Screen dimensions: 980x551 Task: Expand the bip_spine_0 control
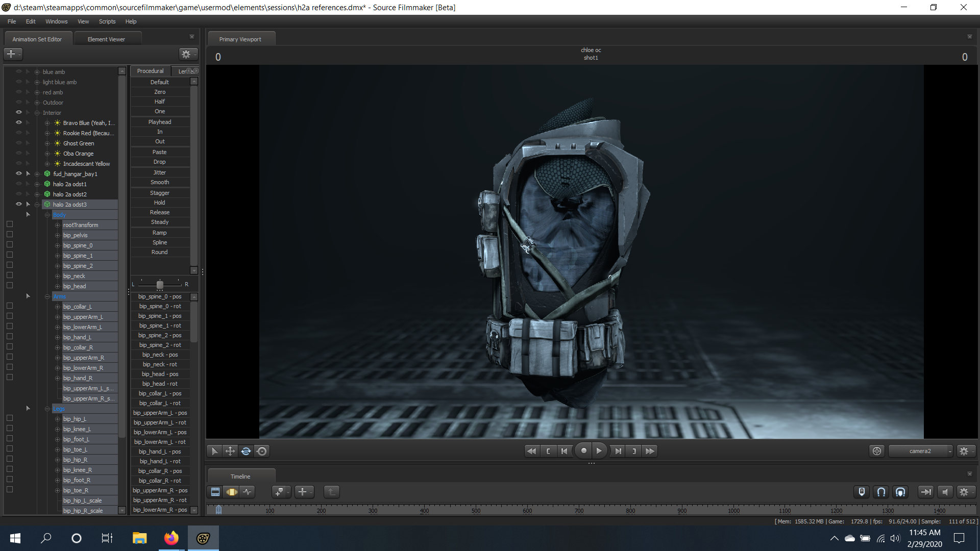[x=57, y=245]
